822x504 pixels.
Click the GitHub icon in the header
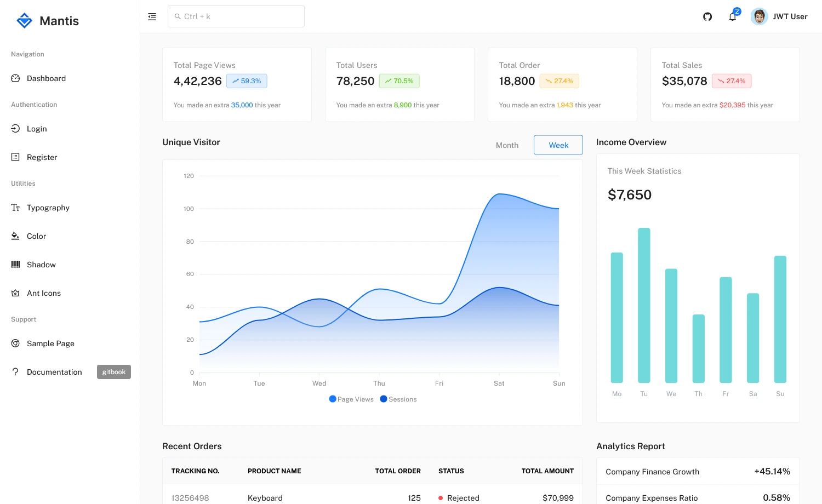707,16
